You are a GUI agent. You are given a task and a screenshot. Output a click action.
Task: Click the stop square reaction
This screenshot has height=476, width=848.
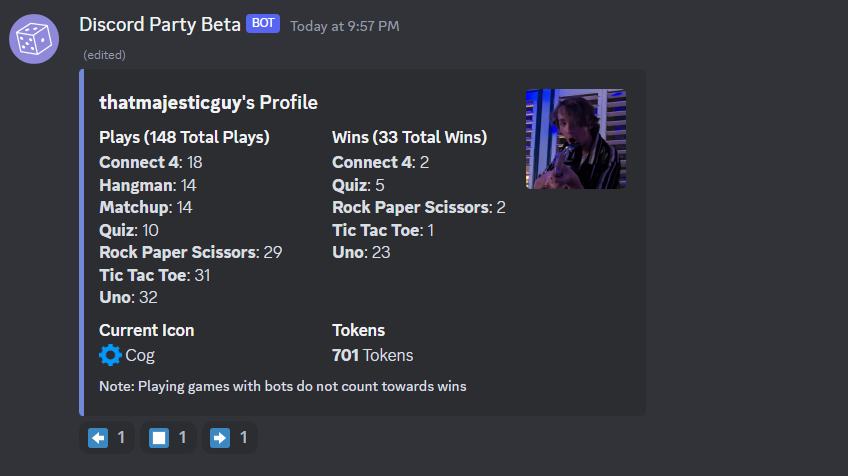pyautogui.click(x=168, y=438)
